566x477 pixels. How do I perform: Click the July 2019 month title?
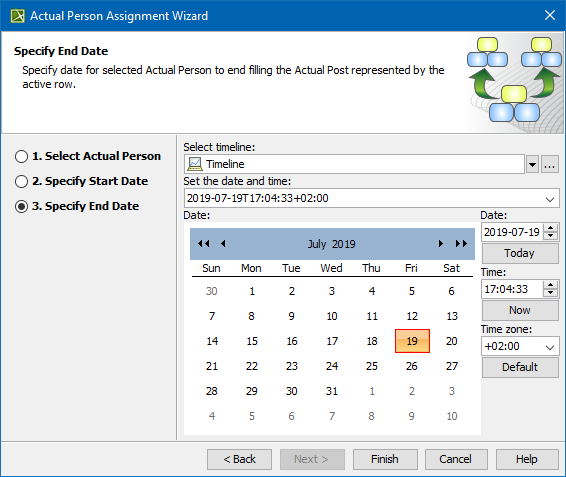pyautogui.click(x=331, y=244)
